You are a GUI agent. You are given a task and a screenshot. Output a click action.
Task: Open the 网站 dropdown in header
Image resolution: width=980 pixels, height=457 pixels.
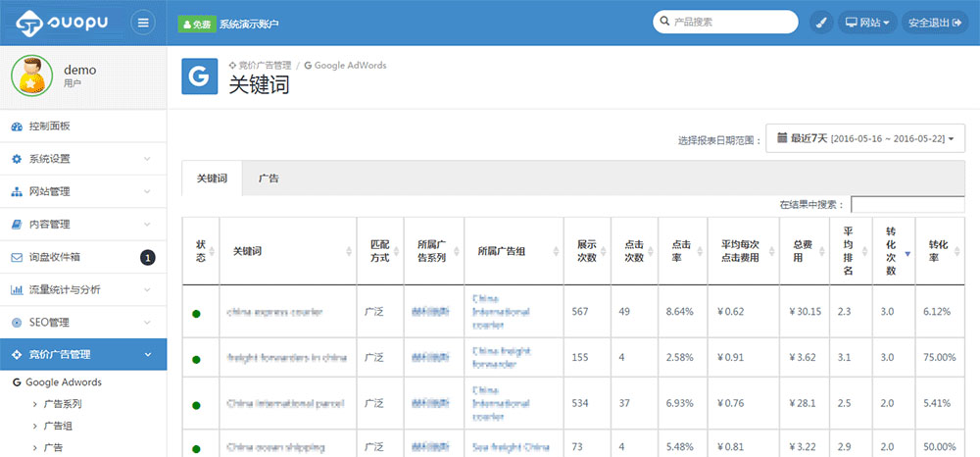coord(866,23)
